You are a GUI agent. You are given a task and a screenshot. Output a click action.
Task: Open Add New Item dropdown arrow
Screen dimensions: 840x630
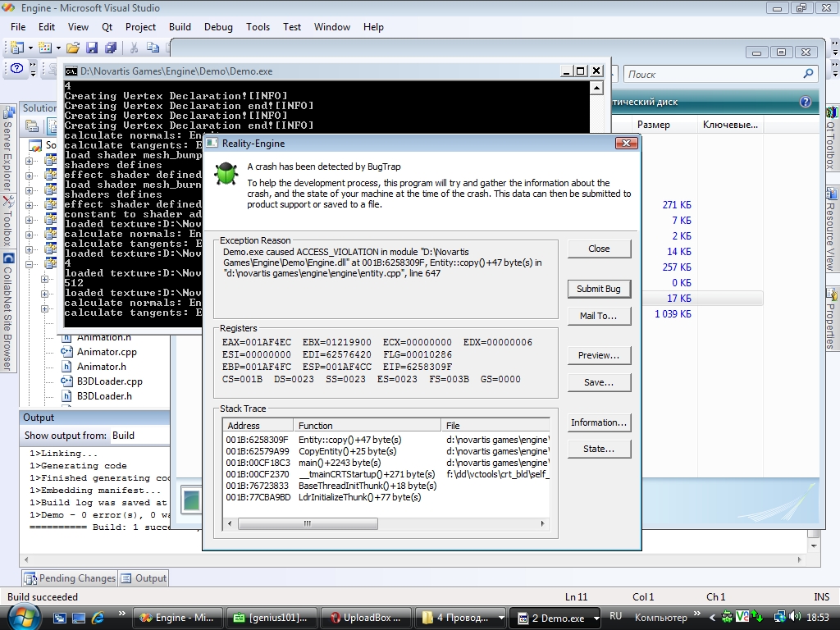tap(58, 48)
